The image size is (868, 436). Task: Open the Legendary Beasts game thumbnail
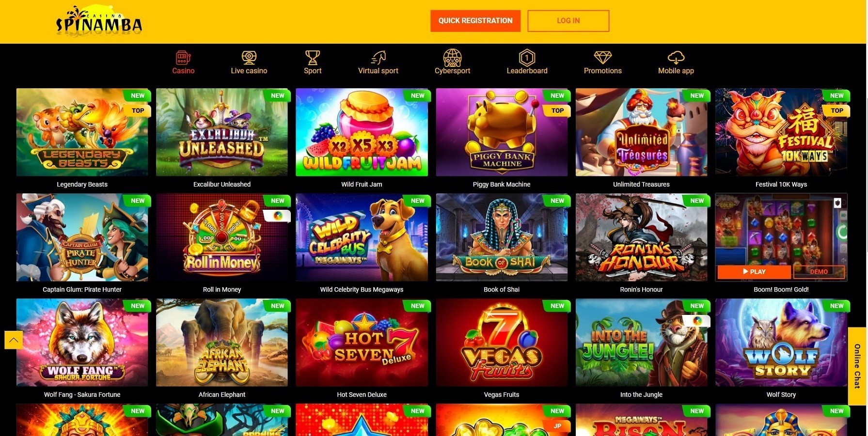tap(82, 132)
